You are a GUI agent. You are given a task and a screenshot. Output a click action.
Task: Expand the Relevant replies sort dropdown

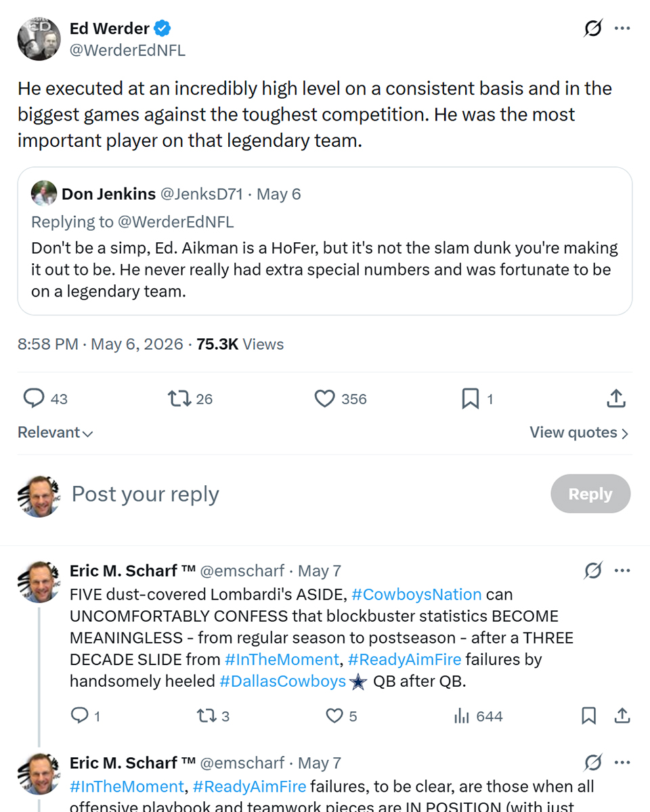pyautogui.click(x=56, y=432)
